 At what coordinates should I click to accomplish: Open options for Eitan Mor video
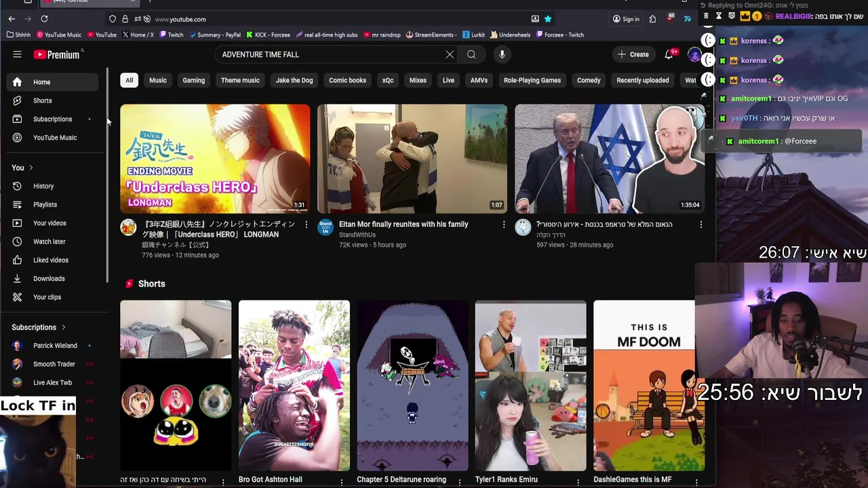coord(503,224)
